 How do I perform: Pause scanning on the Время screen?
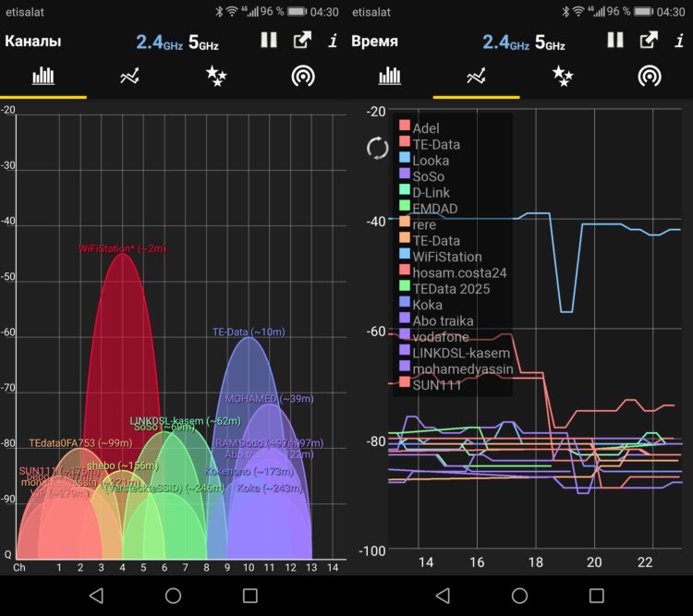615,41
